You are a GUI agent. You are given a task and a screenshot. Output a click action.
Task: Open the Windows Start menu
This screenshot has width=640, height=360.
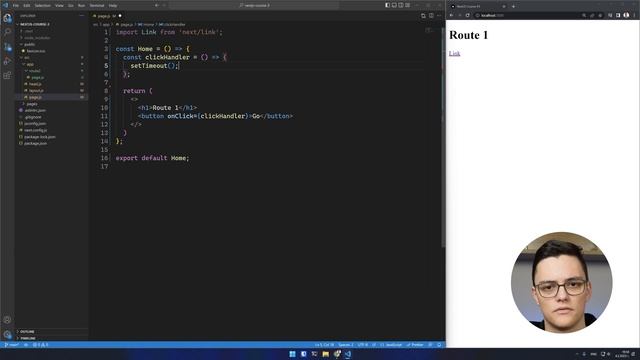292,354
